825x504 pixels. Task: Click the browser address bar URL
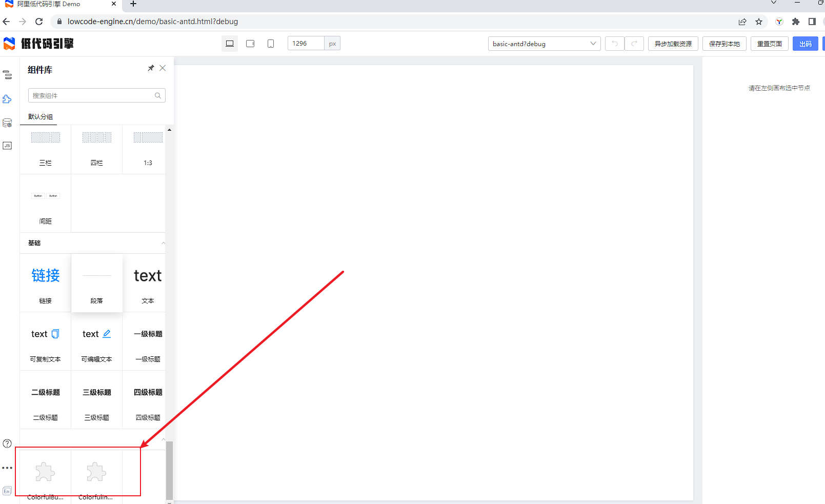153,22
